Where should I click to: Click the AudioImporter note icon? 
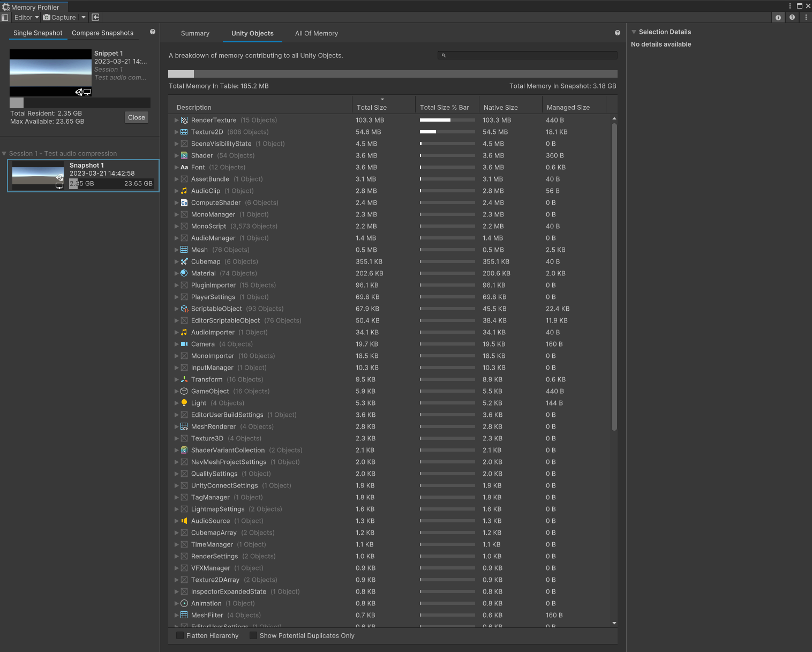point(184,333)
